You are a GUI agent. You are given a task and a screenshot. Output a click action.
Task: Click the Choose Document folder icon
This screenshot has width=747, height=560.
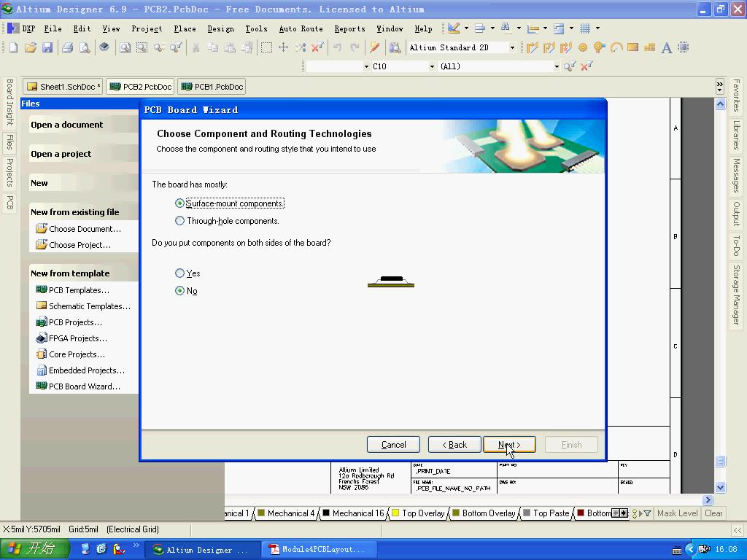(42, 228)
